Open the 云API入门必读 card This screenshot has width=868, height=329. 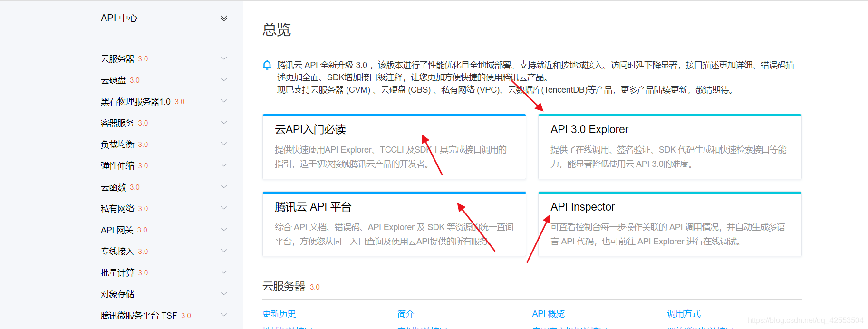[394, 146]
